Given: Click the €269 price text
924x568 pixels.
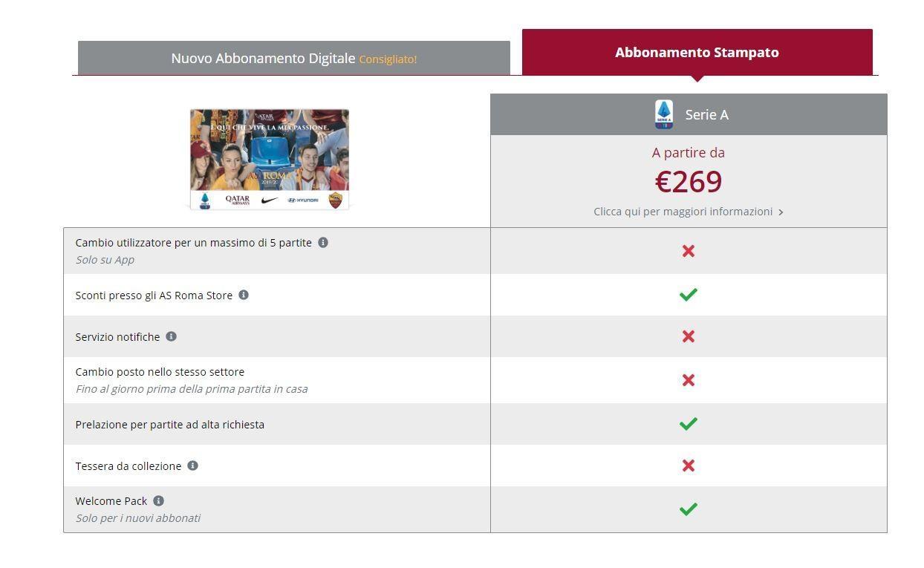Looking at the screenshot, I should pyautogui.click(x=689, y=182).
